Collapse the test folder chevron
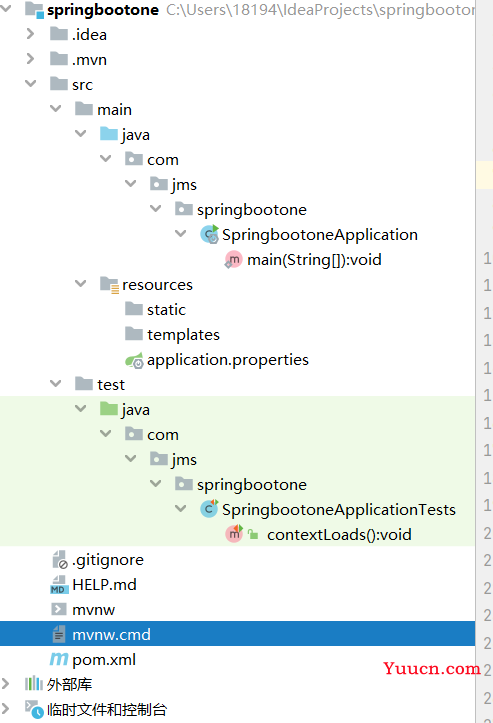 [55, 383]
